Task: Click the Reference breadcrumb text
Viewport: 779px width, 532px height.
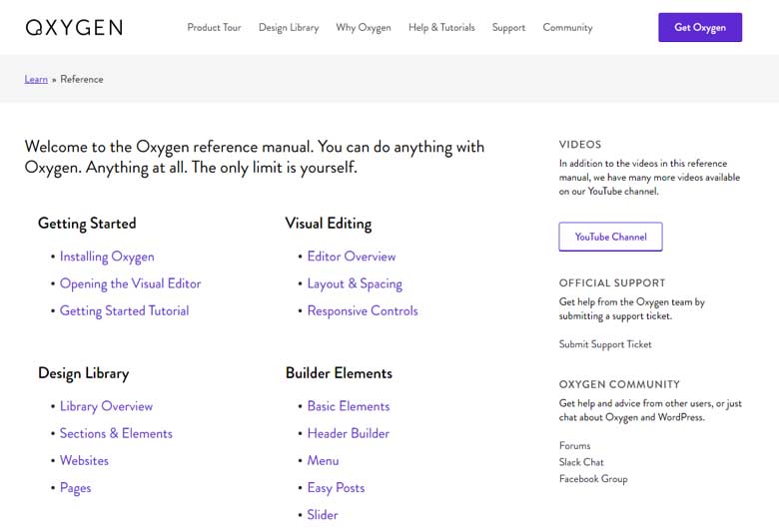Action: tap(82, 79)
